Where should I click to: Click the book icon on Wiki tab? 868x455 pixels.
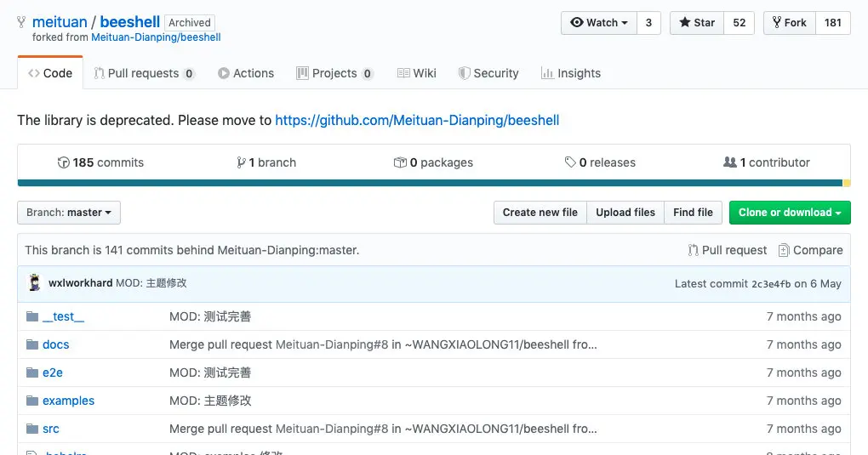(x=403, y=73)
